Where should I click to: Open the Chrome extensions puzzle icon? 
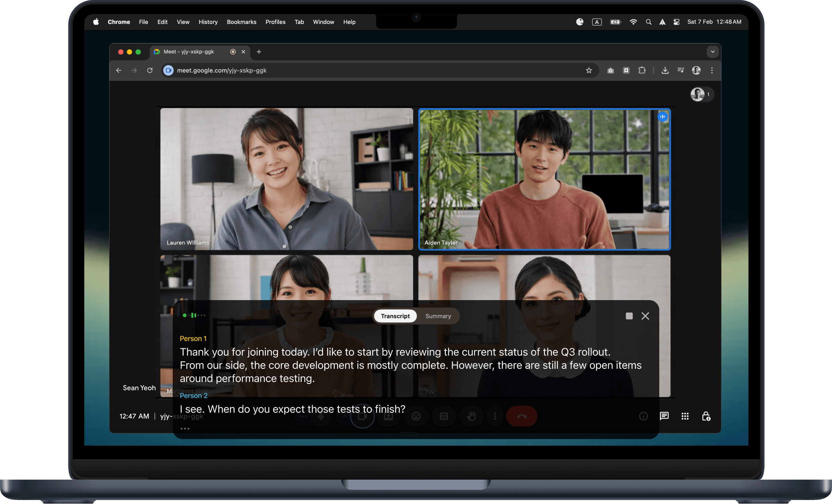click(642, 71)
